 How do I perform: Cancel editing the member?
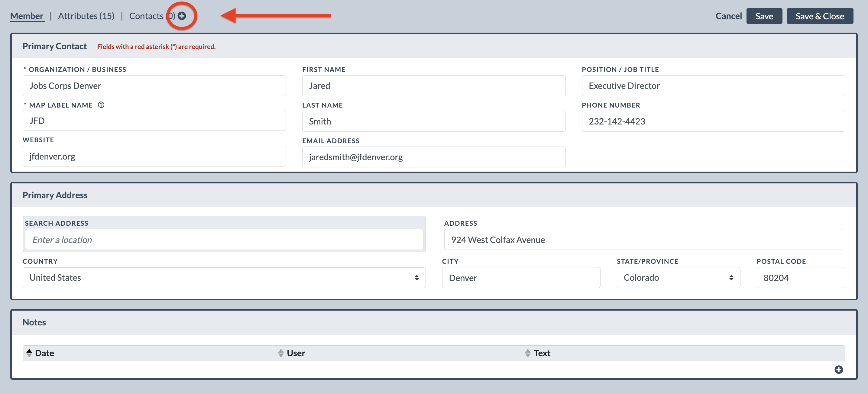[728, 16]
